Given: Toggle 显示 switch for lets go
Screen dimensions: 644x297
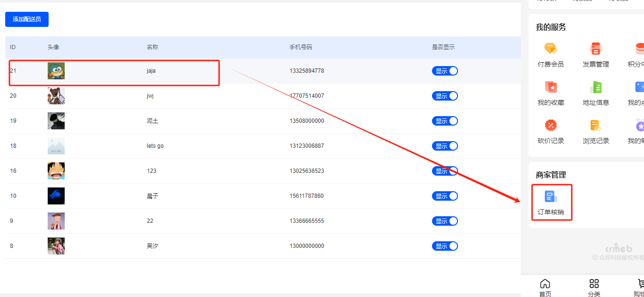Looking at the screenshot, I should tap(445, 146).
